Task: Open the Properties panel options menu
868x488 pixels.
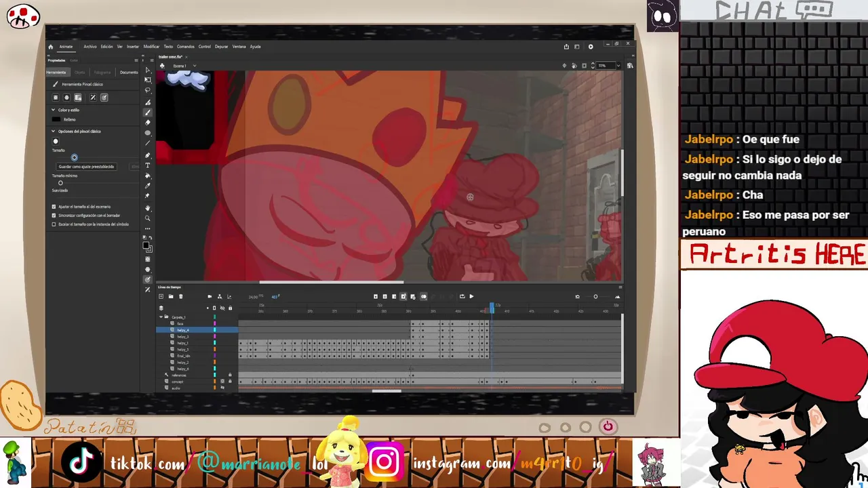Action: coord(136,60)
